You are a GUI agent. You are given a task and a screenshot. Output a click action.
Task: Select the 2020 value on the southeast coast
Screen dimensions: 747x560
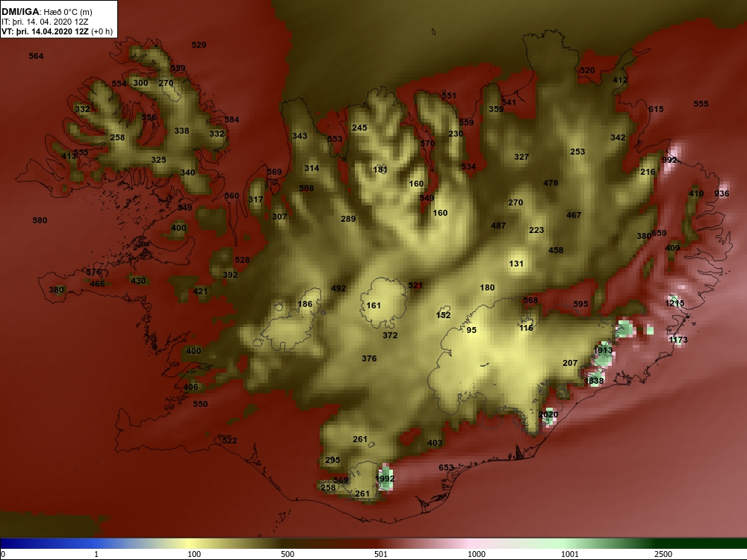click(548, 414)
